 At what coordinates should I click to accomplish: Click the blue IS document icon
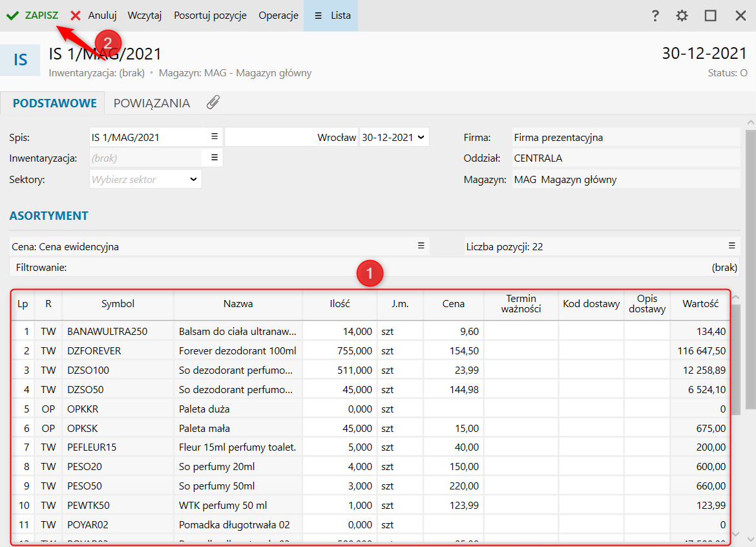pos(21,60)
